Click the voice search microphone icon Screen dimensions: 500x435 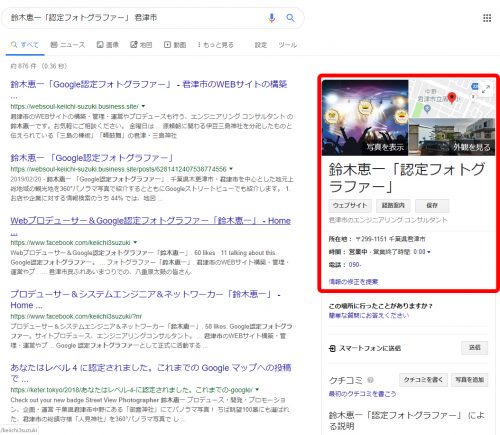point(272,18)
